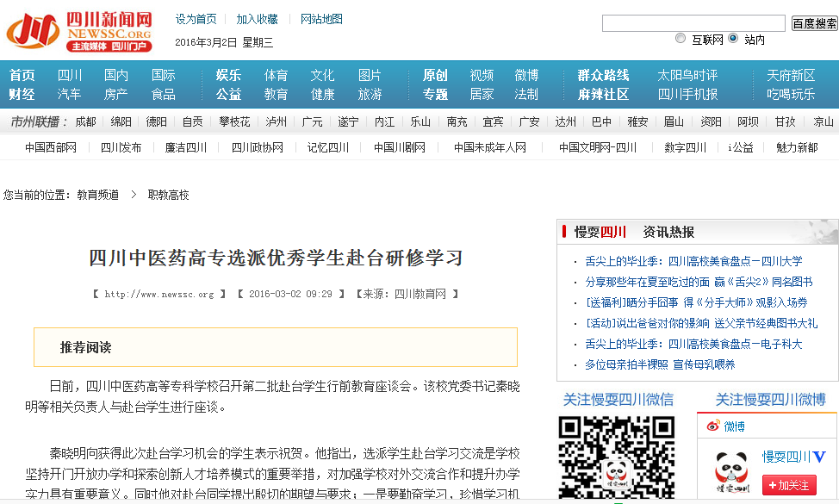Click the red bar icon beside 慢耍四川 heading

pos(564,232)
